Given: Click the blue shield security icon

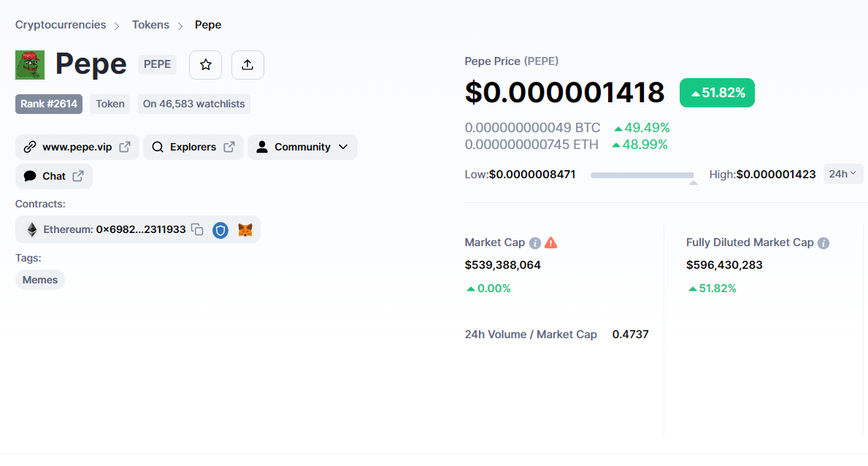Looking at the screenshot, I should (x=220, y=230).
